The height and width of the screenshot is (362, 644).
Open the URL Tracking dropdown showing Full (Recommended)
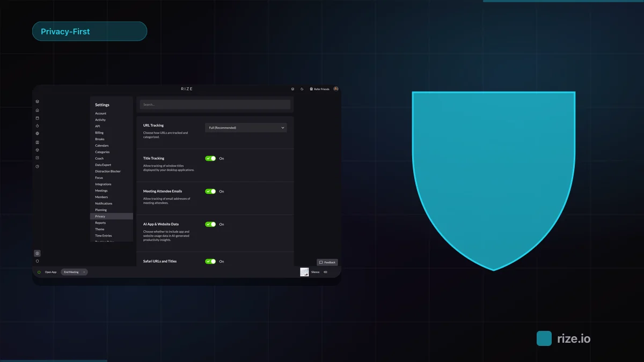pyautogui.click(x=246, y=128)
